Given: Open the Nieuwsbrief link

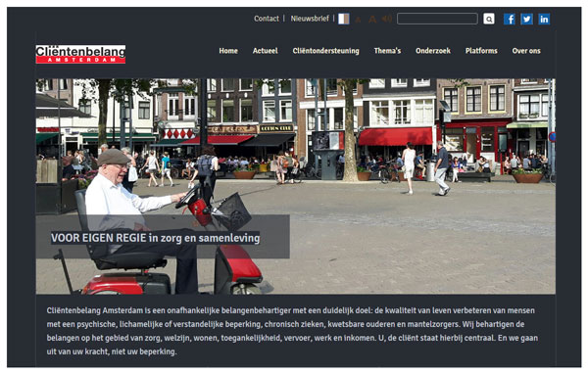Looking at the screenshot, I should (310, 19).
